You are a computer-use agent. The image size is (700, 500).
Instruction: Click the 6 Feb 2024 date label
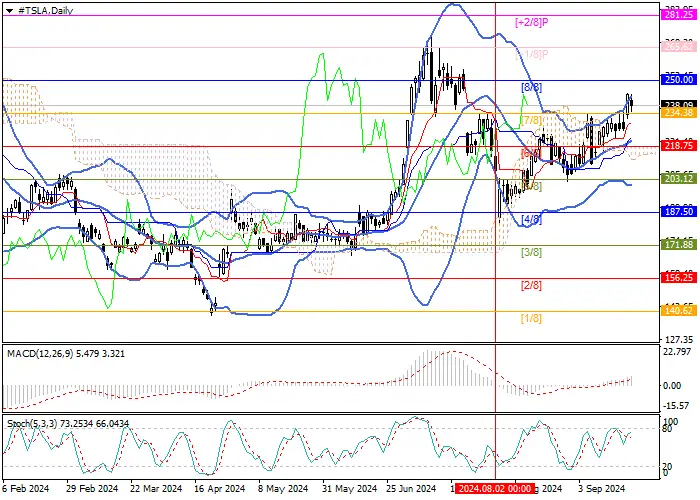tap(25, 489)
